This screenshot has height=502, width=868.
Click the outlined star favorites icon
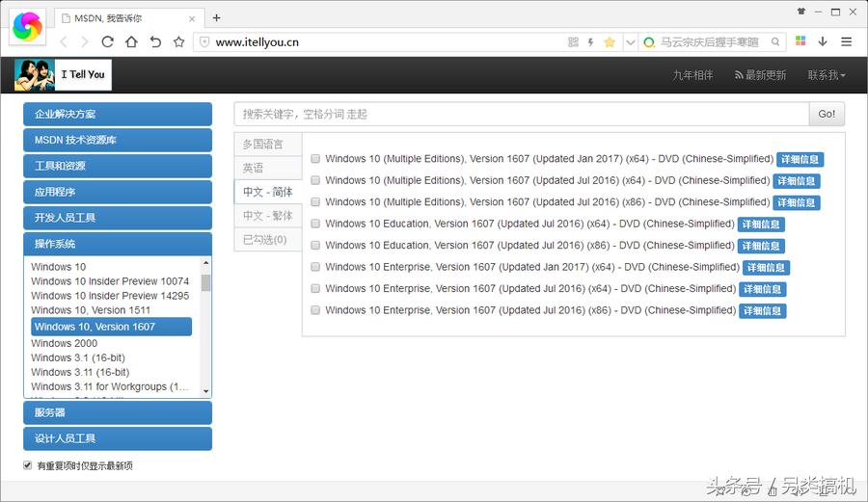(178, 42)
